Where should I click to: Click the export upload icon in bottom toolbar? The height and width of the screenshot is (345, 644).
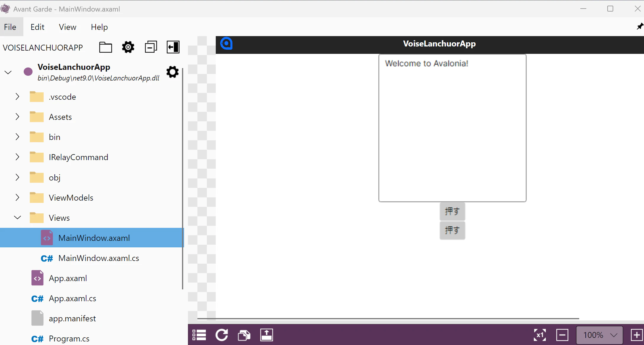click(x=267, y=335)
